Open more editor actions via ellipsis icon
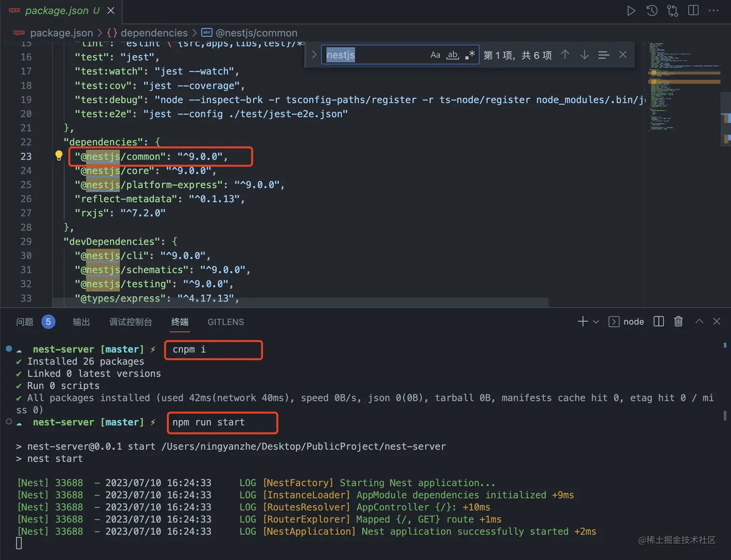This screenshot has width=731, height=560. click(x=714, y=10)
